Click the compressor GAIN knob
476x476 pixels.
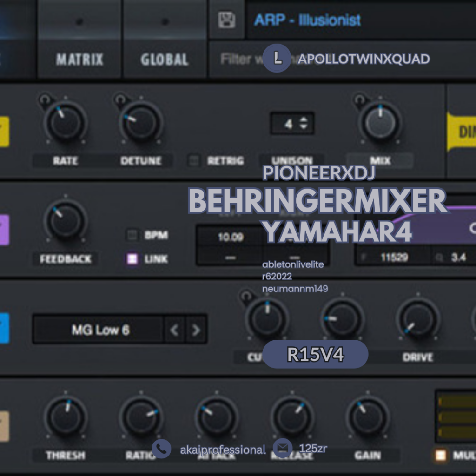pos(368,417)
